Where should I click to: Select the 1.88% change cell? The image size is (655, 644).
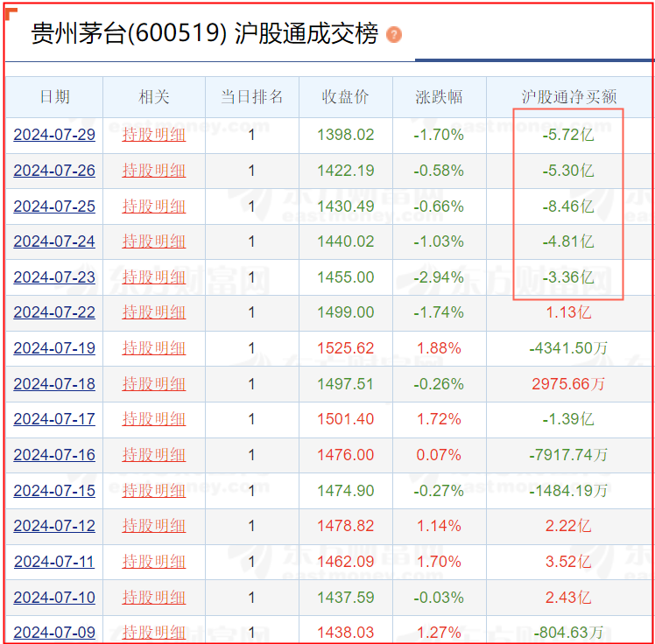(439, 348)
